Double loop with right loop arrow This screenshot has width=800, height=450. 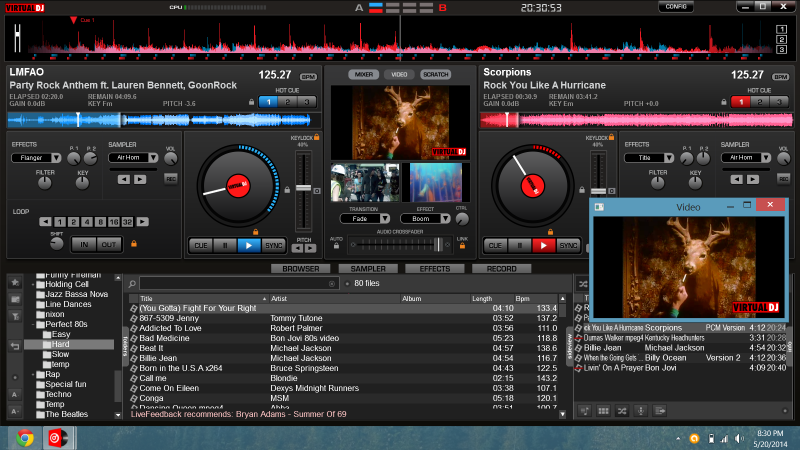tap(143, 222)
